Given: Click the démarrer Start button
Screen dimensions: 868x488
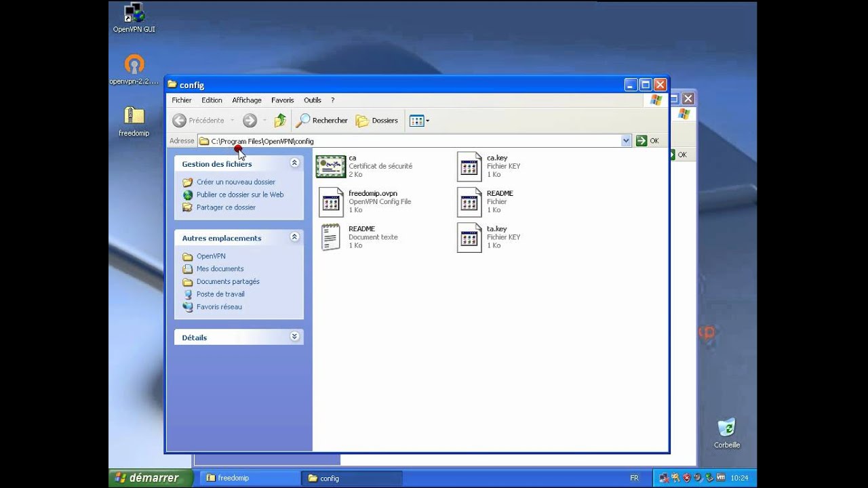Looking at the screenshot, I should 150,478.
